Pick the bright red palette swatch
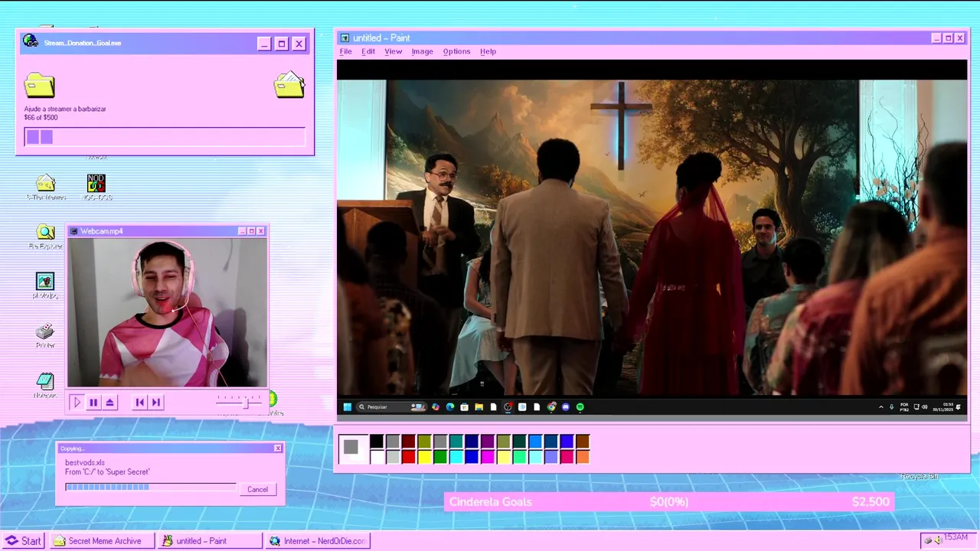This screenshot has height=551, width=980. click(x=408, y=457)
